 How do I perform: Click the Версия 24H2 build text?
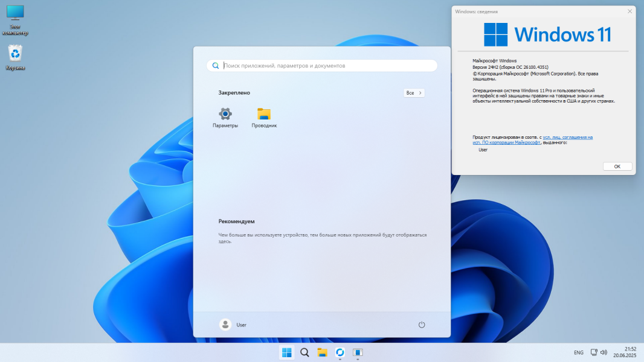(x=510, y=67)
